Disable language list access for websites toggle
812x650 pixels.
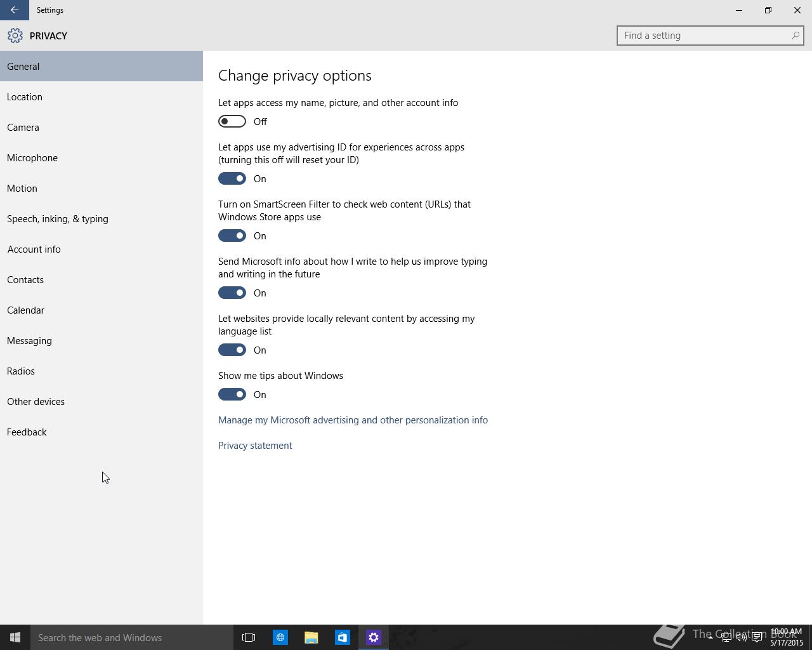pyautogui.click(x=232, y=350)
